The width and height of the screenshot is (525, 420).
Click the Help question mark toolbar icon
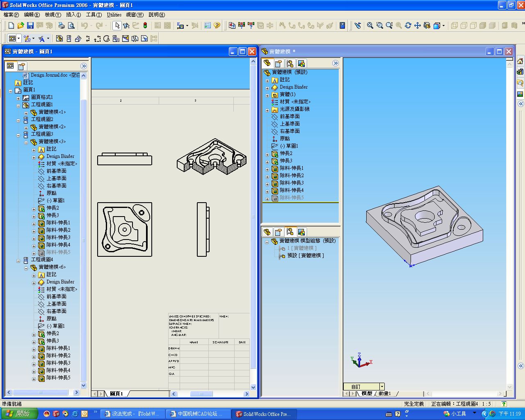click(x=217, y=25)
